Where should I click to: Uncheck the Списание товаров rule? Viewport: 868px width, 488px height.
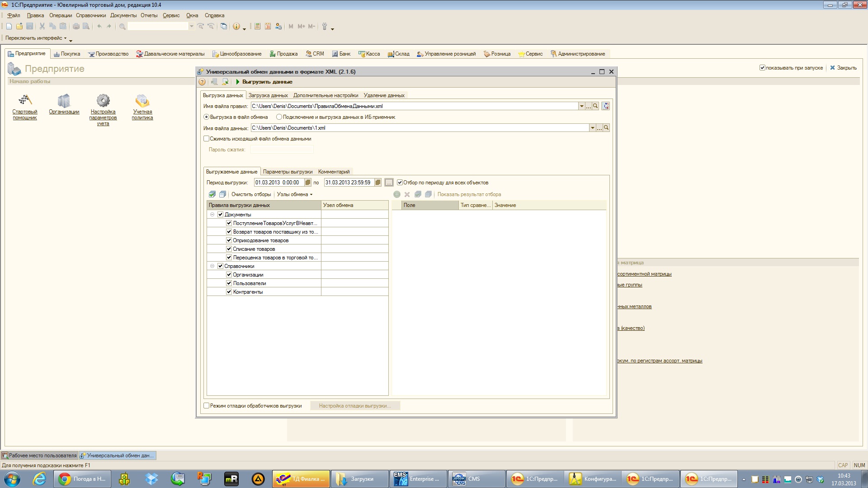coord(229,249)
